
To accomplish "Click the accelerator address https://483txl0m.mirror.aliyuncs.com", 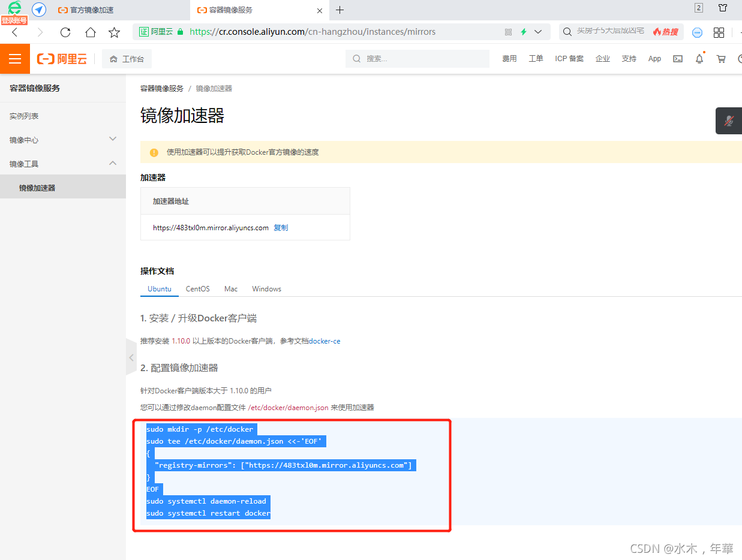I will click(211, 228).
